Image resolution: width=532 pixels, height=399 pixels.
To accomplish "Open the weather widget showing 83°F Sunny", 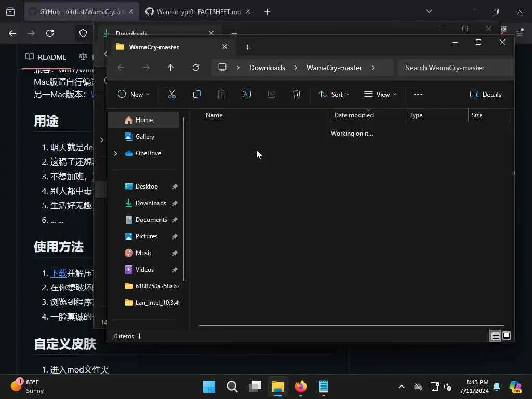I will click(27, 387).
